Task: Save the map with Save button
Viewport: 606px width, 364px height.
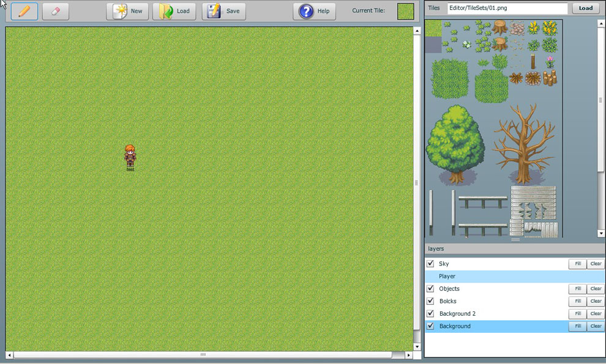Action: pos(223,11)
